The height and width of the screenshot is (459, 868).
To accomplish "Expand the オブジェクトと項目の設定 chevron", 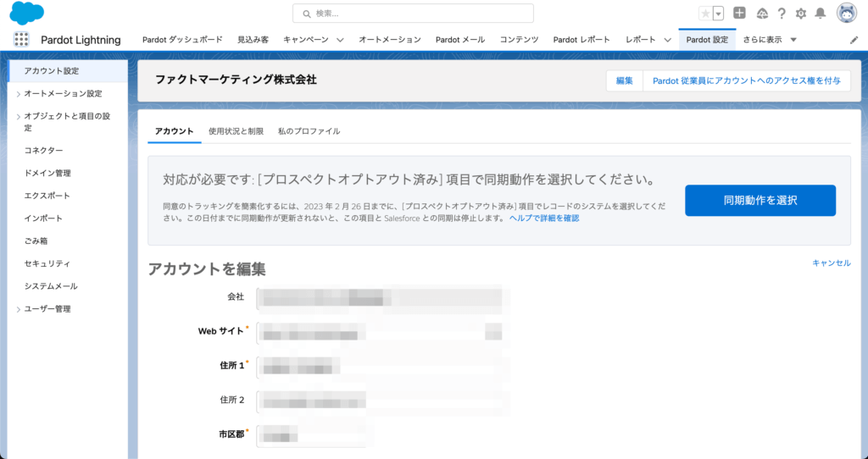I will click(x=19, y=117).
